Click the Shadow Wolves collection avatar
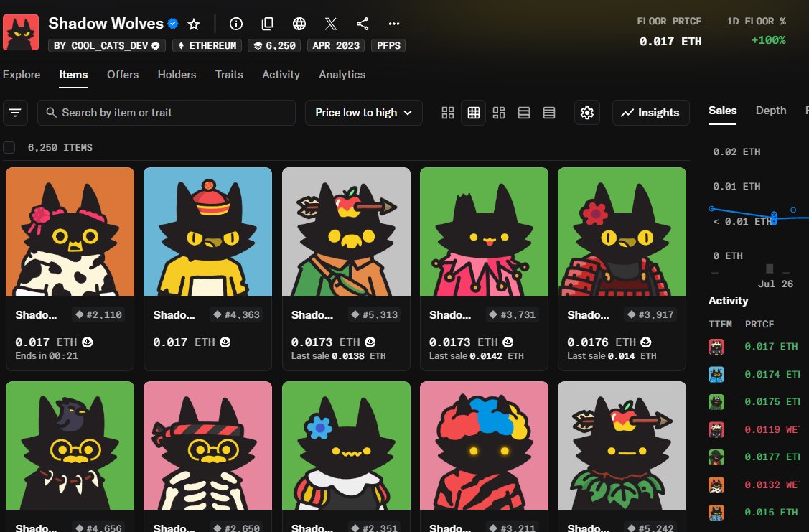 [x=21, y=32]
